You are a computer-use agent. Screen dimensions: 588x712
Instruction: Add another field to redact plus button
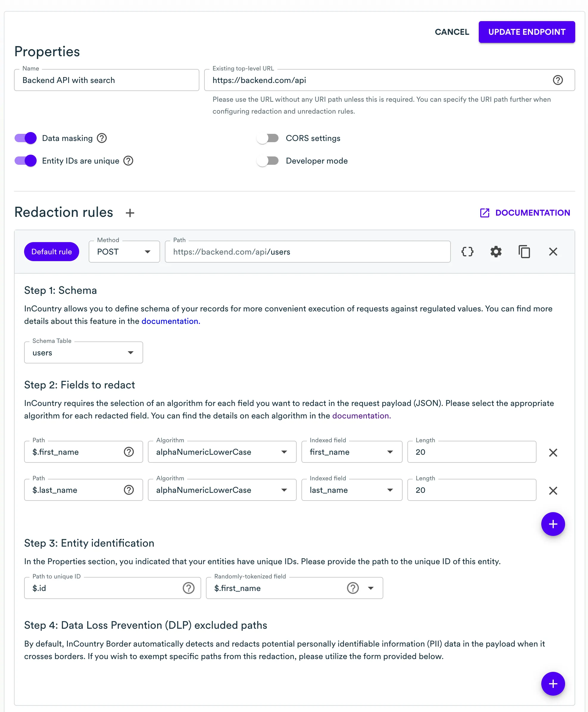pos(553,524)
